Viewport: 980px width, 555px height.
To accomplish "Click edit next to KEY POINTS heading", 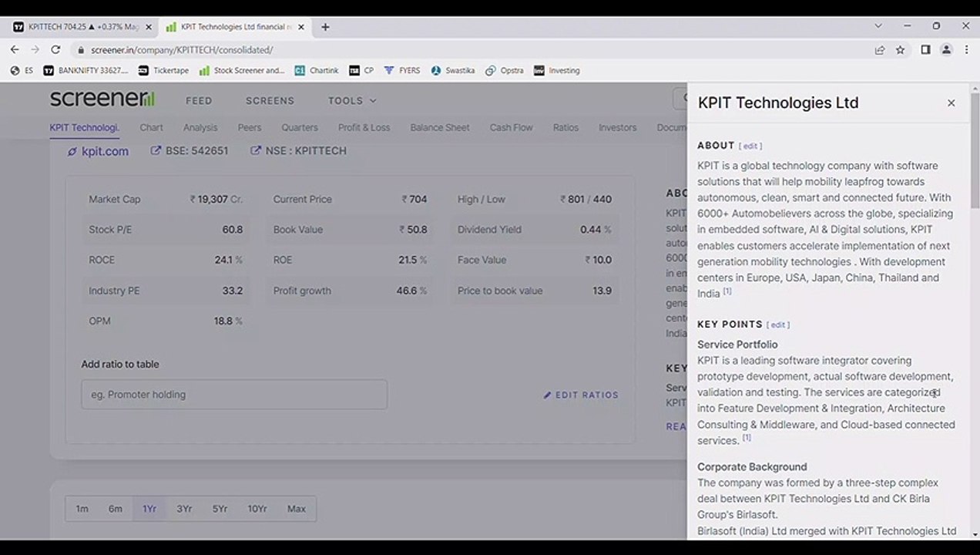I will [778, 325].
